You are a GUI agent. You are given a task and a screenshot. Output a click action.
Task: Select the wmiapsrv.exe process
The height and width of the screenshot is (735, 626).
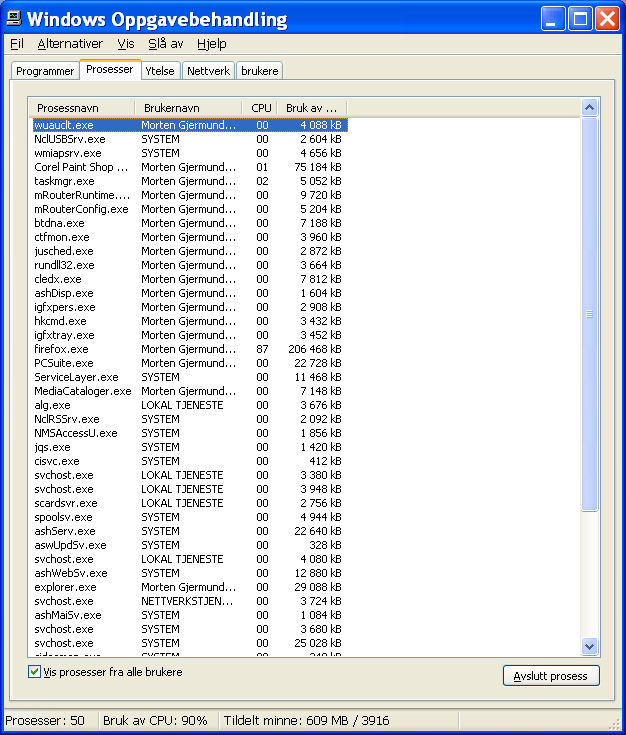(190, 153)
